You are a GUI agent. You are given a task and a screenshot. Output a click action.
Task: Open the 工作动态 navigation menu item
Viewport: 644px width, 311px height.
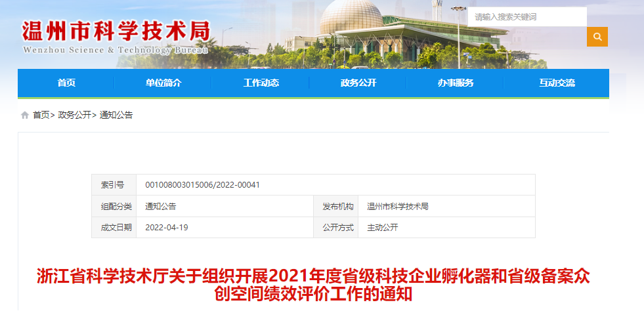(x=261, y=83)
